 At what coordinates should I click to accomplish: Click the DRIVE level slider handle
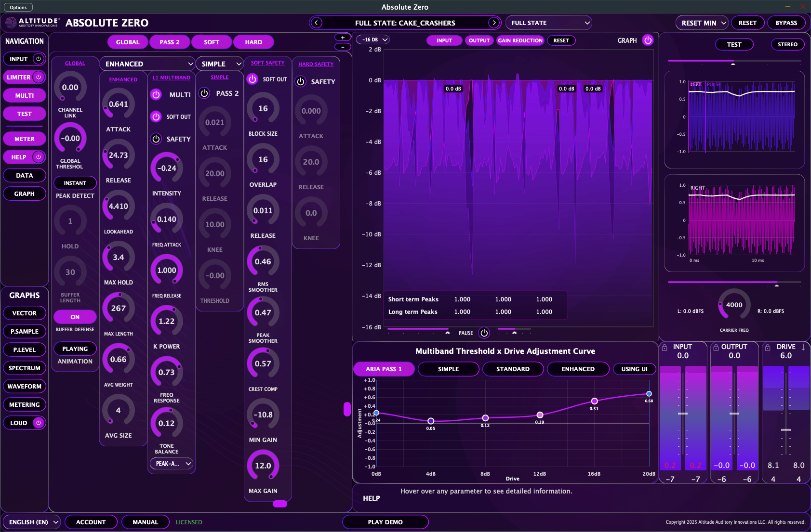tap(786, 429)
